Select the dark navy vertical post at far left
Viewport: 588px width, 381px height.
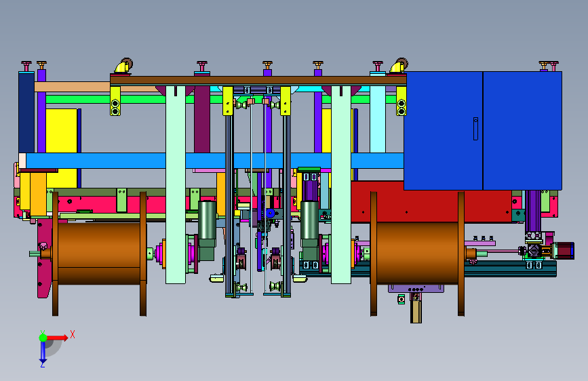click(26, 113)
